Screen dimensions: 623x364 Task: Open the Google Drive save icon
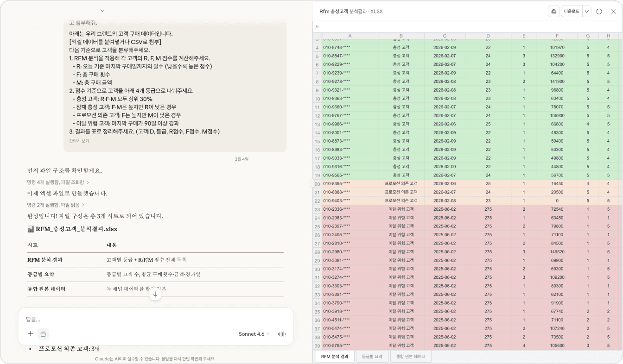tap(553, 12)
